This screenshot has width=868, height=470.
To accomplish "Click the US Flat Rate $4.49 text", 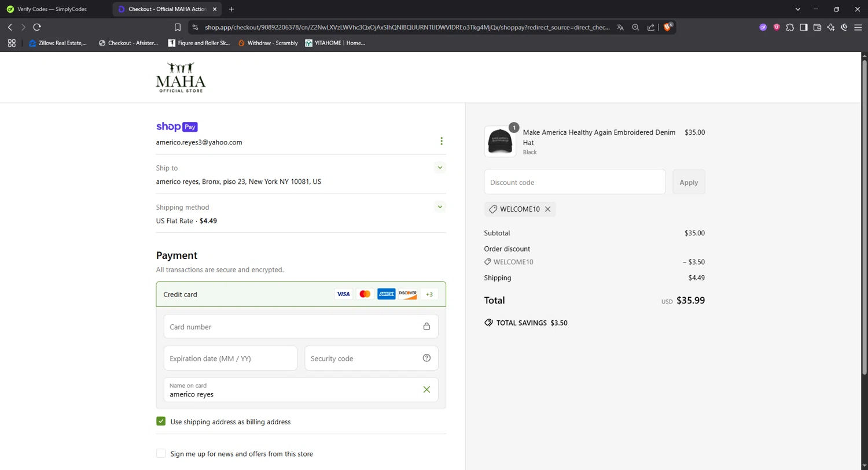I will pyautogui.click(x=186, y=221).
